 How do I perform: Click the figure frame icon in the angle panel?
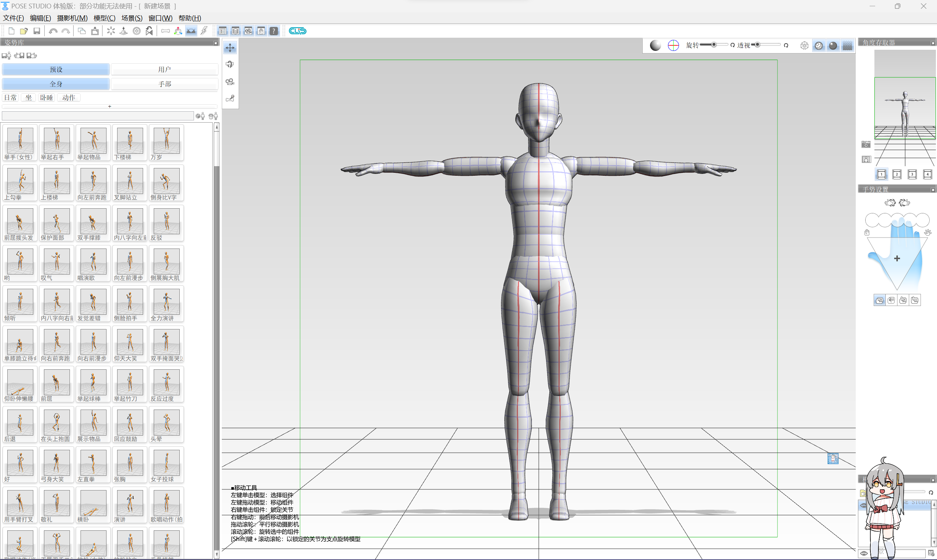tap(866, 160)
